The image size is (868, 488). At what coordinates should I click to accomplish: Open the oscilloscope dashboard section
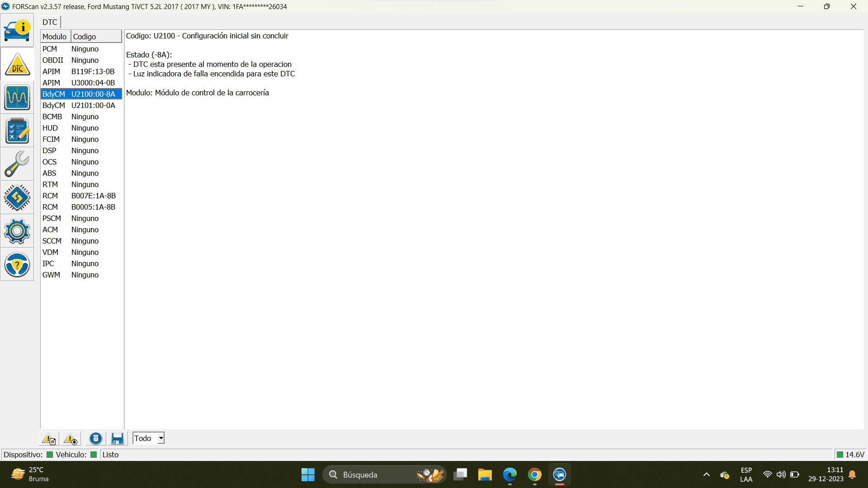point(17,97)
